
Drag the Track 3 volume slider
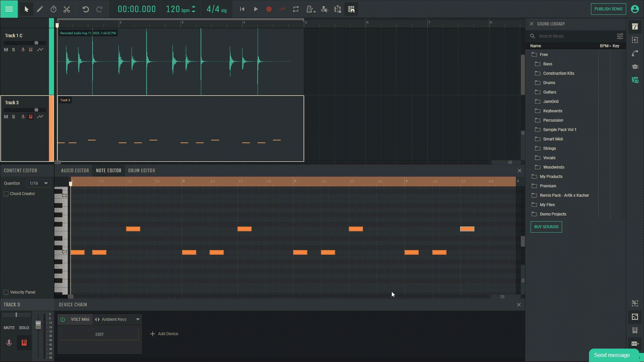[36, 110]
